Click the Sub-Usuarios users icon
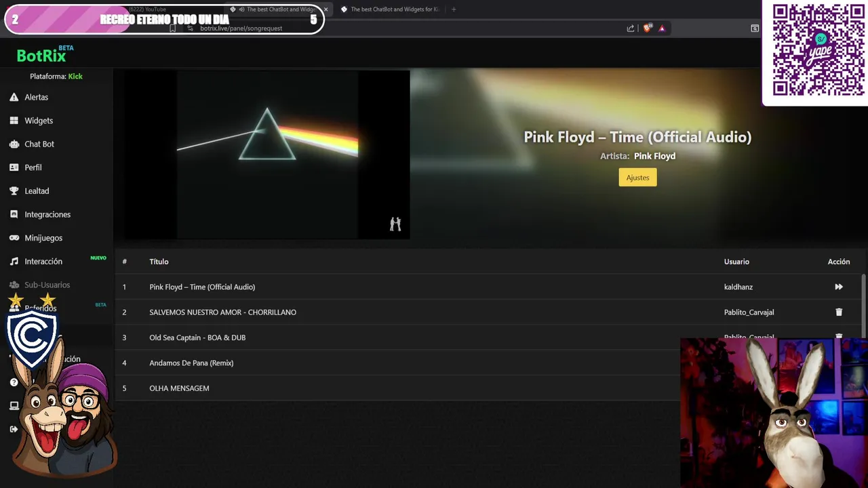The image size is (868, 488). [14, 285]
